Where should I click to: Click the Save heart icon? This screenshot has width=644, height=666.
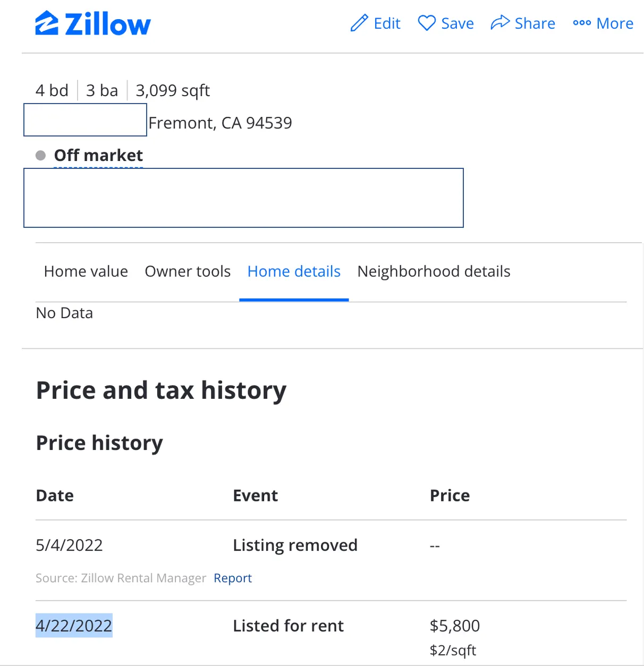[426, 23]
